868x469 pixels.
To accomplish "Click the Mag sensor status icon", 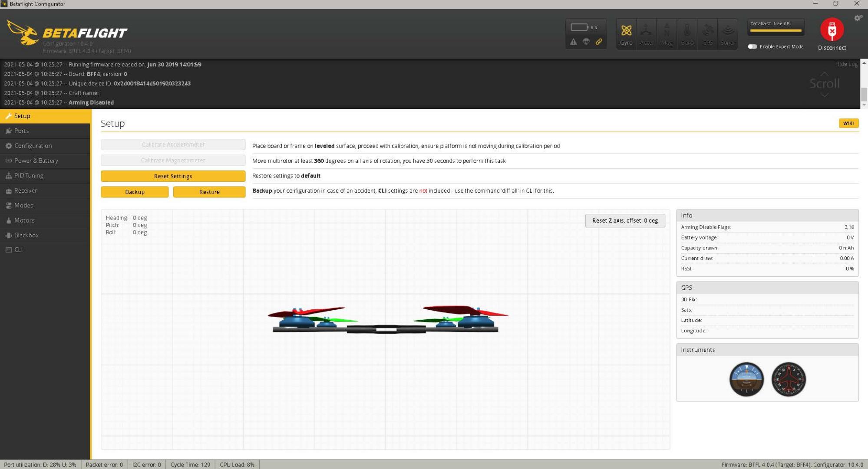I will click(x=667, y=34).
